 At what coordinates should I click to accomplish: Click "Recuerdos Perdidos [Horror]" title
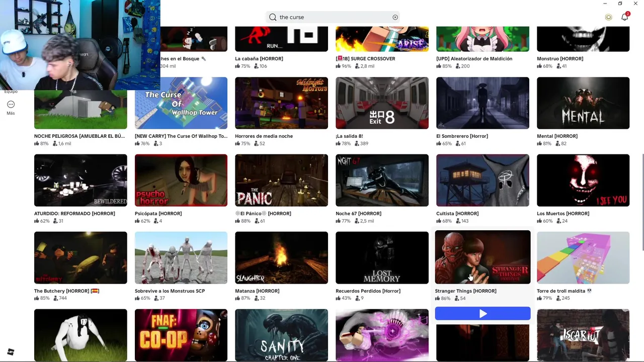point(368,291)
